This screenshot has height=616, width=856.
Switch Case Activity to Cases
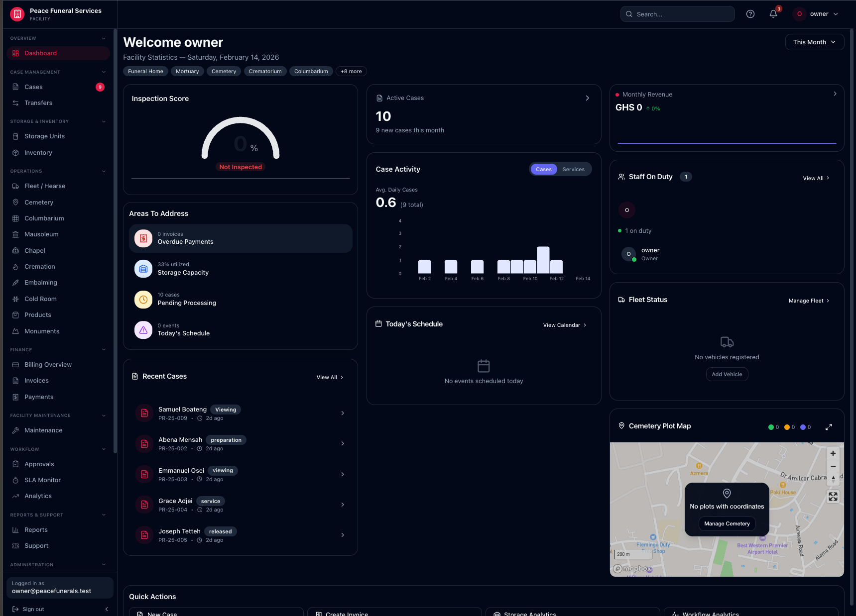pyautogui.click(x=543, y=169)
